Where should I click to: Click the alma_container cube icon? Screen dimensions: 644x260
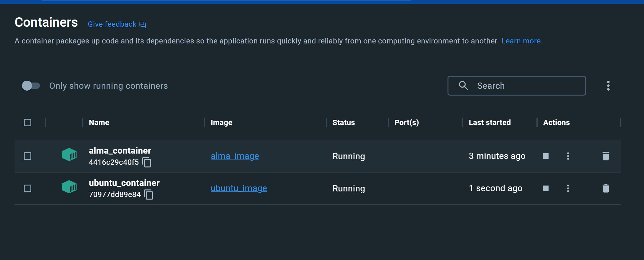click(x=69, y=155)
